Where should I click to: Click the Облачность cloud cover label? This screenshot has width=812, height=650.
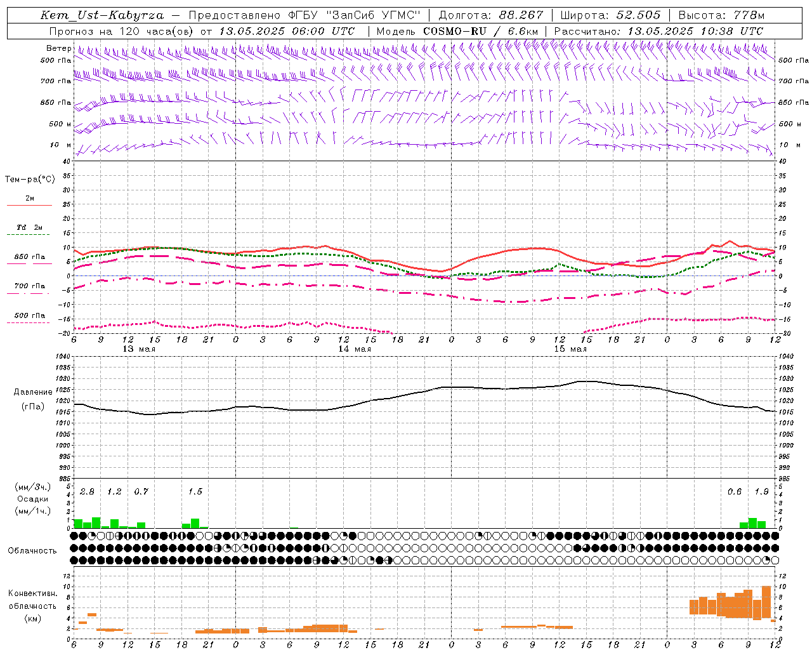[x=32, y=550]
